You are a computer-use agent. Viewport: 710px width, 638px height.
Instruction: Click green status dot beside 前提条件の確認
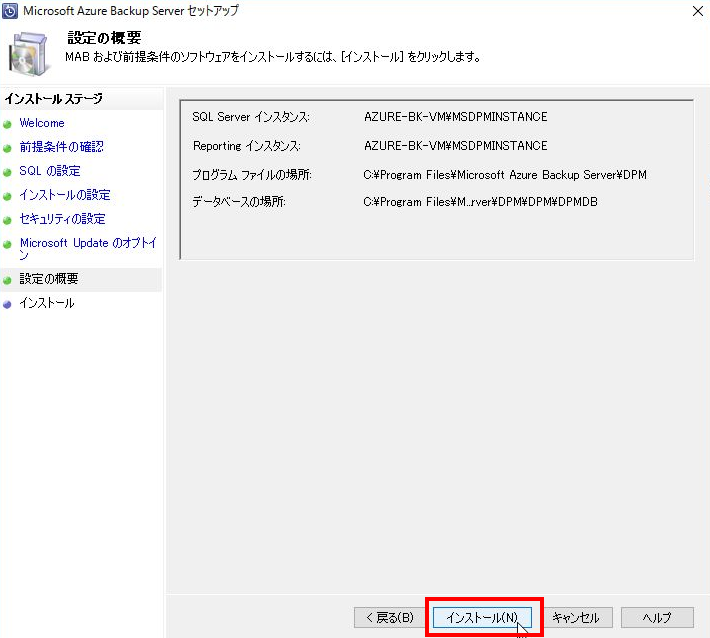[7, 148]
